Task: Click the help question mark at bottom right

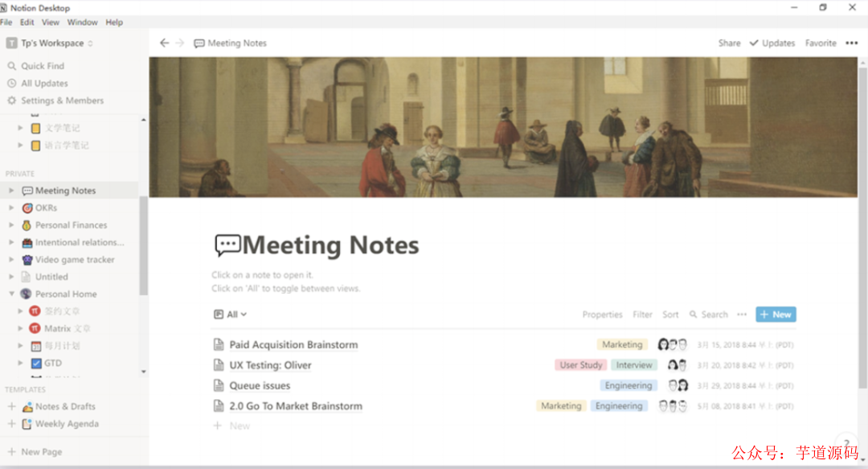Action: pos(846,443)
